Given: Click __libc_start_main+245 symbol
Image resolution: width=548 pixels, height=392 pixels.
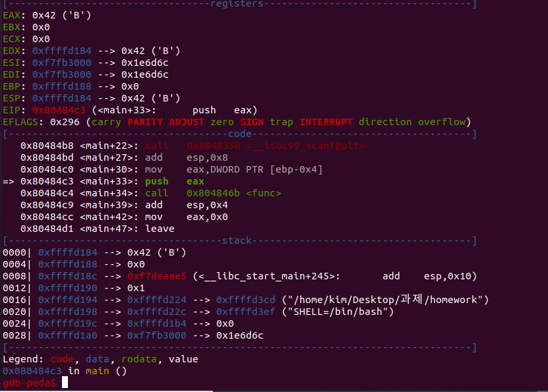Looking at the screenshot, I should [x=266, y=277].
